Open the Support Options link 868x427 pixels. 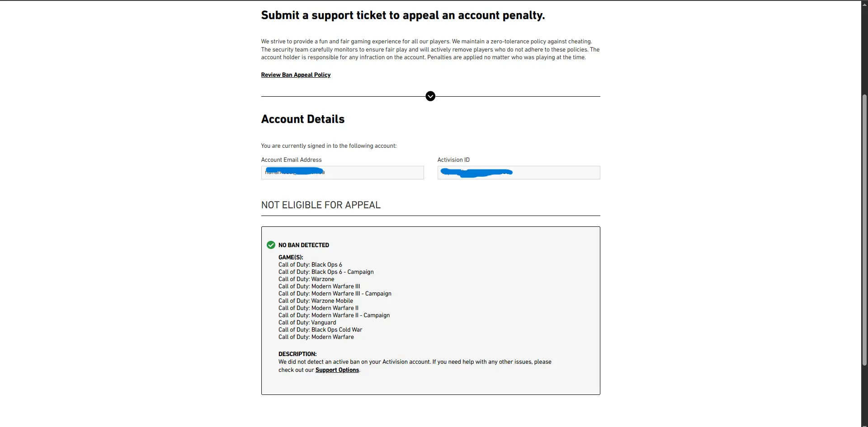coord(337,370)
